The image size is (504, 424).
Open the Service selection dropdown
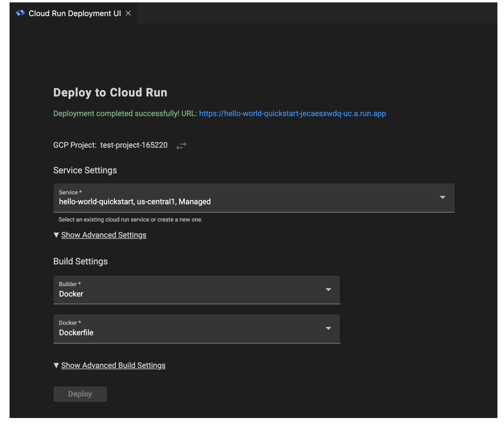(254, 197)
